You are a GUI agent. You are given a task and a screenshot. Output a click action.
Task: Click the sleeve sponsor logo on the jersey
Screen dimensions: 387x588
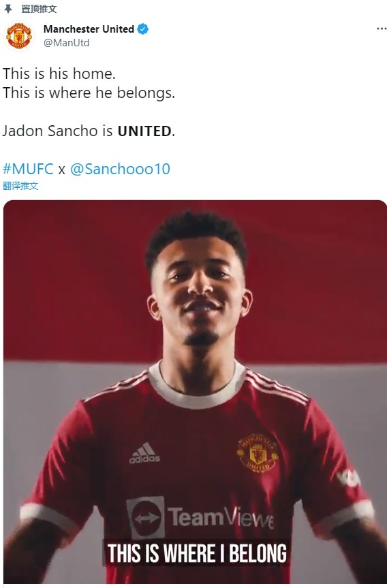(x=348, y=478)
